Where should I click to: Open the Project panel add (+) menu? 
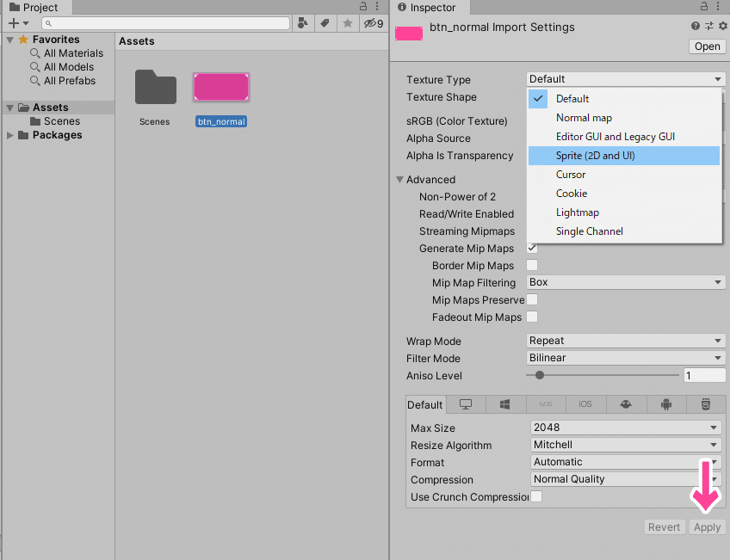tap(18, 23)
